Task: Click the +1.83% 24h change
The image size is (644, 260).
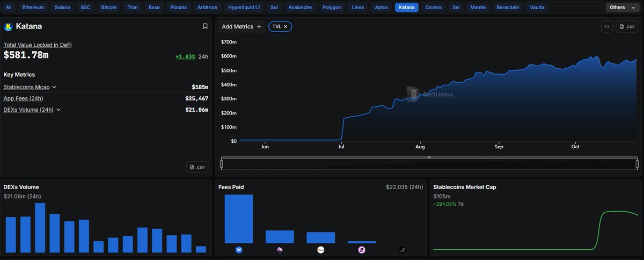Action: point(185,56)
